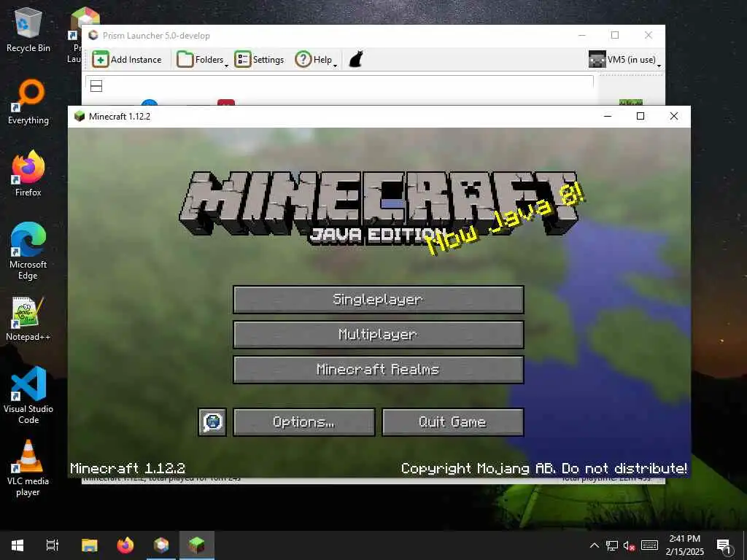Click the Minecraft 1.12.2 window title icon
Image resolution: width=747 pixels, height=560 pixels.
pyautogui.click(x=80, y=116)
